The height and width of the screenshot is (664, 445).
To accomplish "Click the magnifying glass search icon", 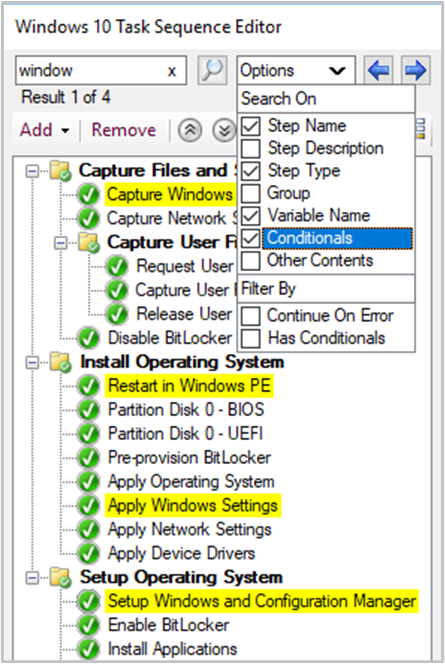I will pos(213,70).
